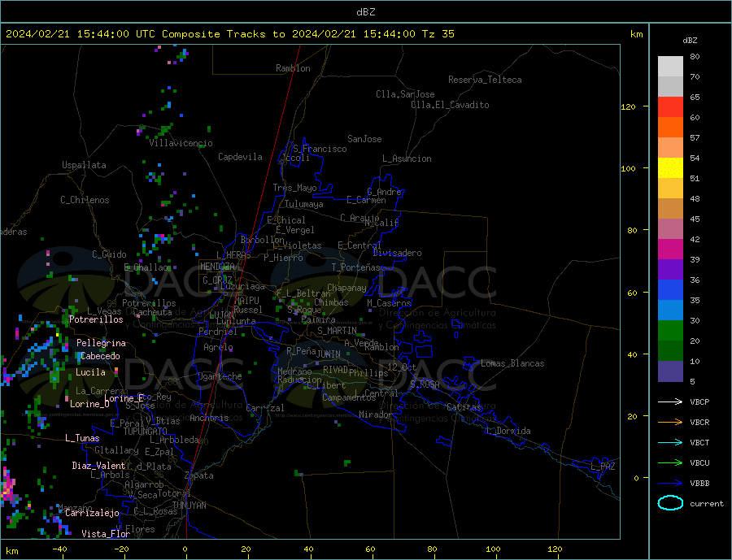
Task: Click the Diaz_Valent station label
Action: [98, 466]
